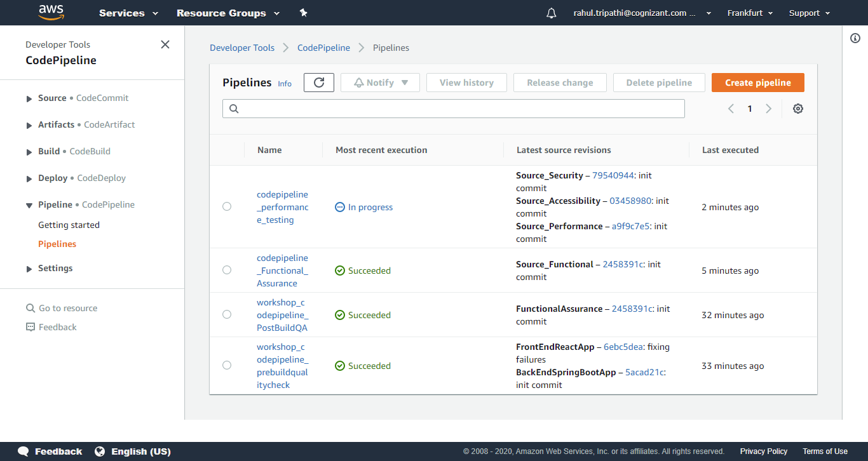Select workshop_codepipeline_prebuildqualitycheck radio button
The image size is (868, 461).
coord(227,365)
